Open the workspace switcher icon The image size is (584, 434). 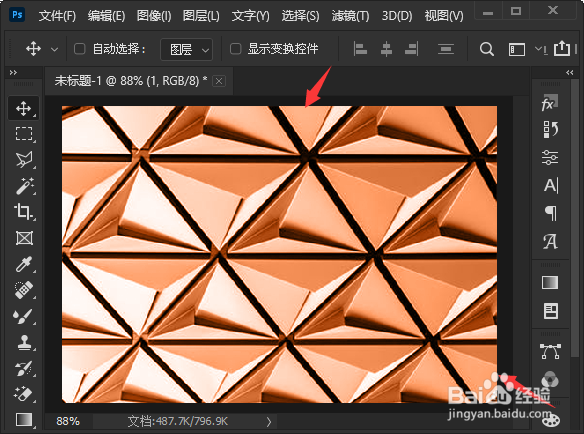pyautogui.click(x=517, y=49)
